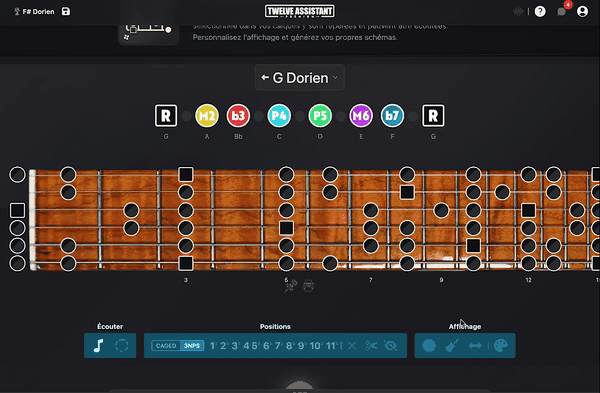This screenshot has height=393, width=600.
Task: Save the F# Dorien project with the floppy icon
Action: pyautogui.click(x=66, y=11)
